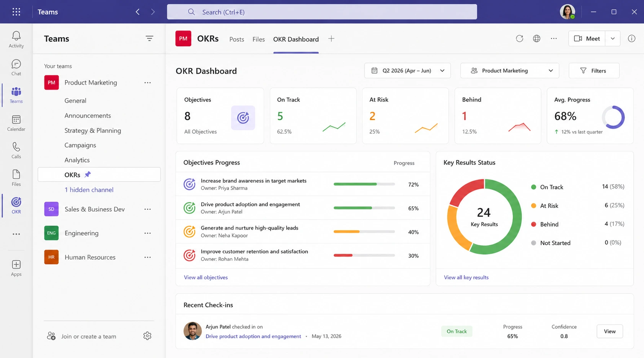Open Activity bell in left rail
The width and height of the screenshot is (644, 358).
[x=16, y=40]
